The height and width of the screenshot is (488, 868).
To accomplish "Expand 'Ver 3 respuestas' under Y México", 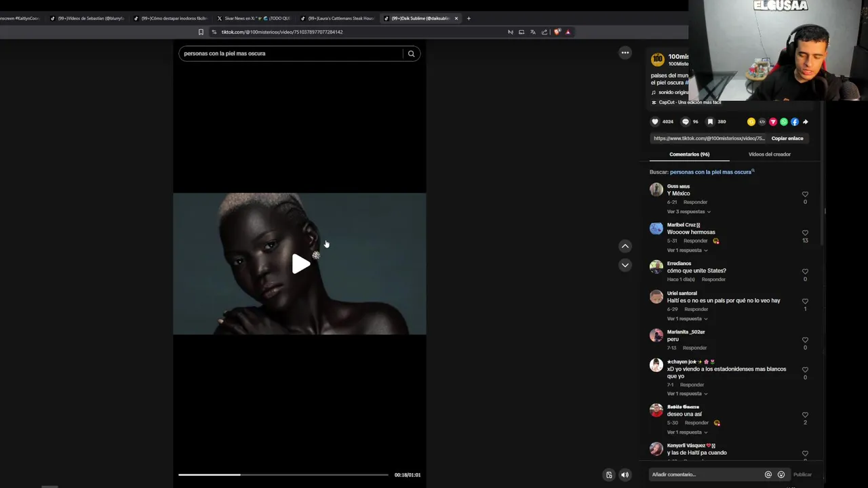I will [x=689, y=211].
